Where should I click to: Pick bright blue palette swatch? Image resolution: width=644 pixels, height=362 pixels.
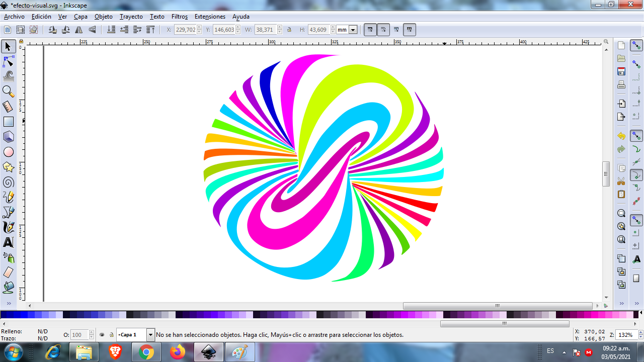24,315
